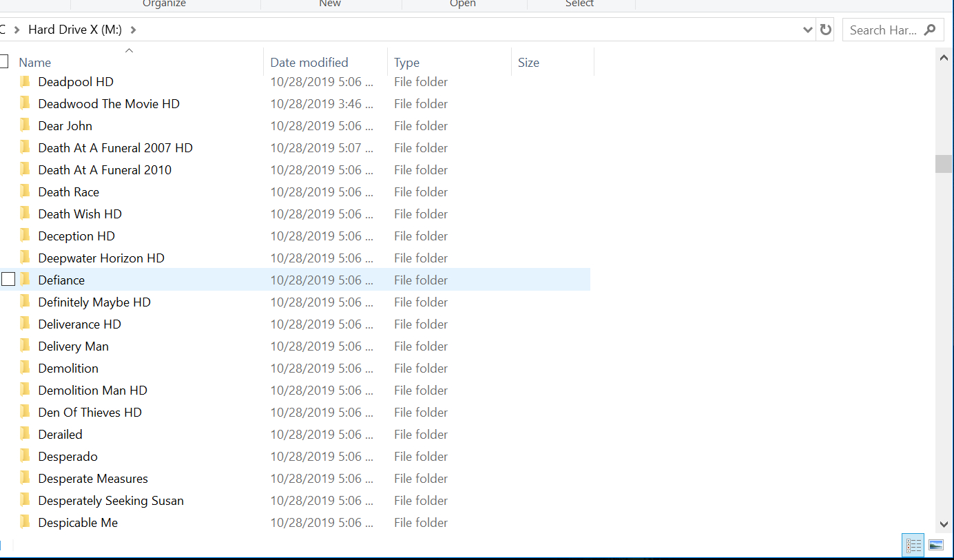Expand the chevron before Hard Drive X

pyautogui.click(x=17, y=30)
